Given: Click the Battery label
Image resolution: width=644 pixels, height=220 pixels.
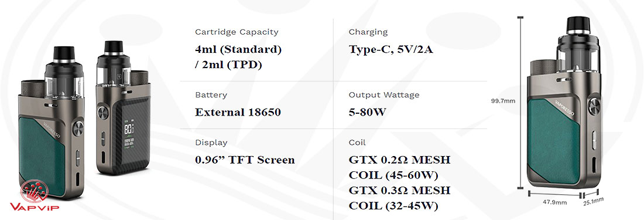Looking at the screenshot, I should (211, 95).
